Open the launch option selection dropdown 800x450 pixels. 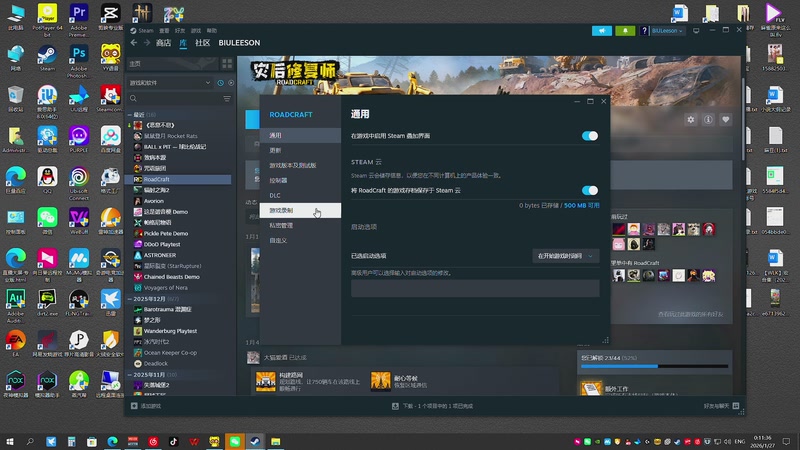tap(565, 256)
